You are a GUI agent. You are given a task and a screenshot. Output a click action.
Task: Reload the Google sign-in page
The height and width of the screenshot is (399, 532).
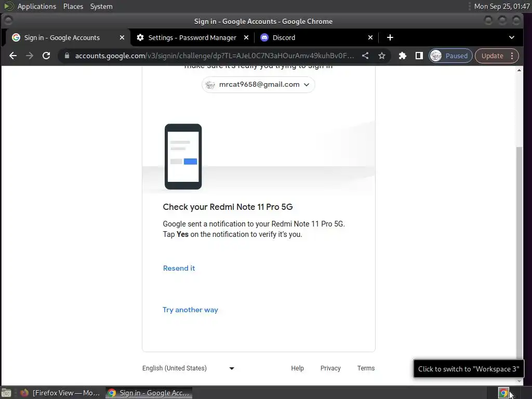(x=46, y=56)
